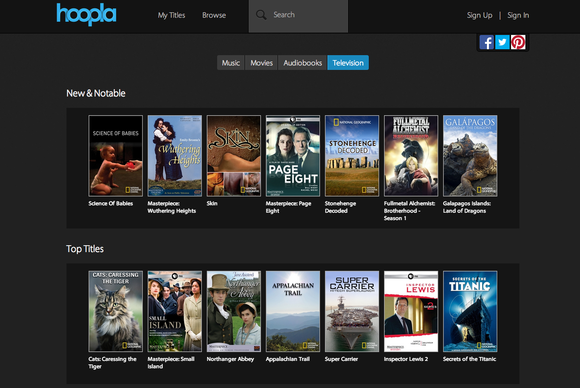Open the Stonehenge Decoded cover
The height and width of the screenshot is (388, 580).
point(352,156)
